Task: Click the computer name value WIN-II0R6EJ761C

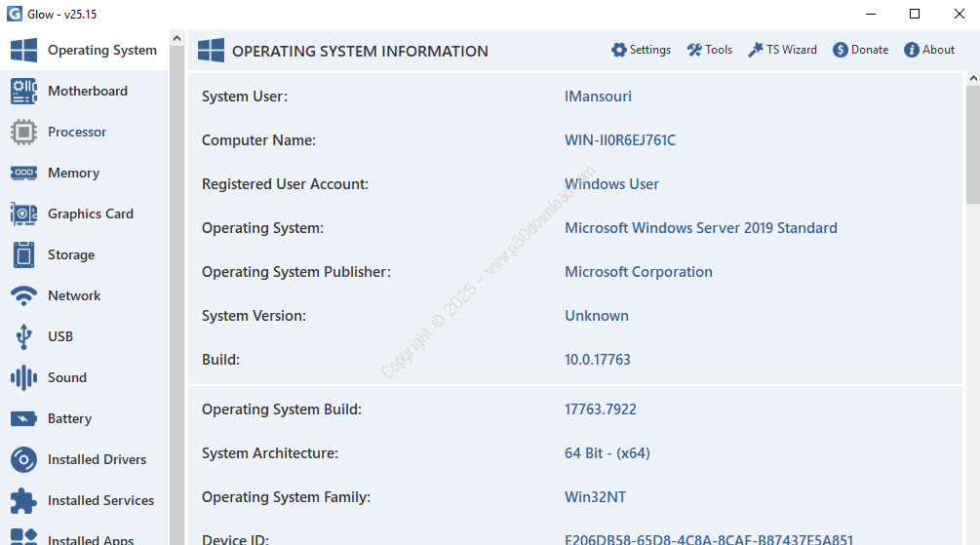Action: tap(620, 140)
